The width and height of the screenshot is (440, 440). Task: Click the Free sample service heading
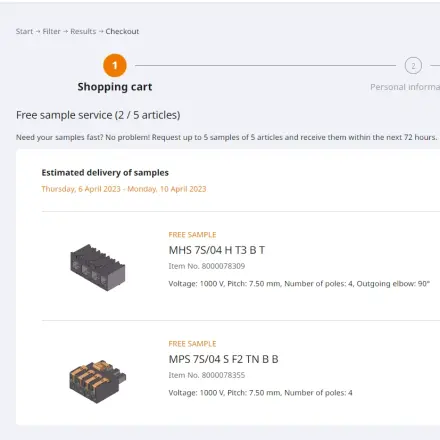(x=98, y=115)
